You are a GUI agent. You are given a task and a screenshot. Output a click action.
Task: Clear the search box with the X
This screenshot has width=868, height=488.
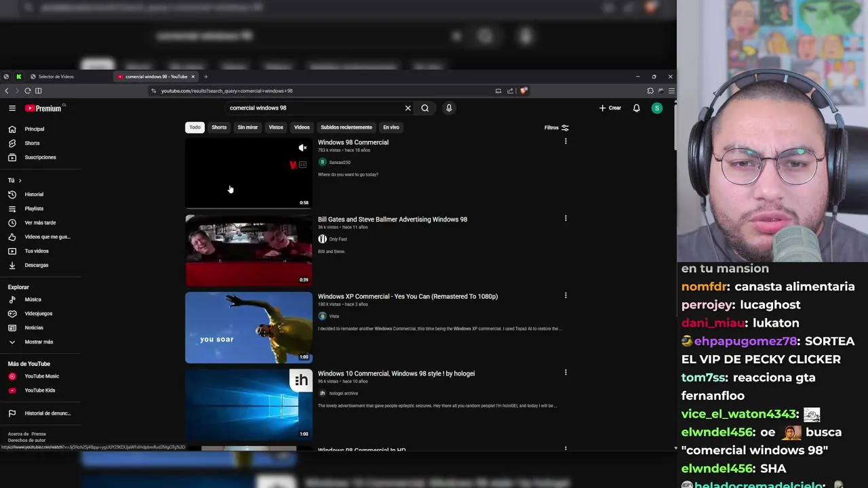tap(408, 108)
